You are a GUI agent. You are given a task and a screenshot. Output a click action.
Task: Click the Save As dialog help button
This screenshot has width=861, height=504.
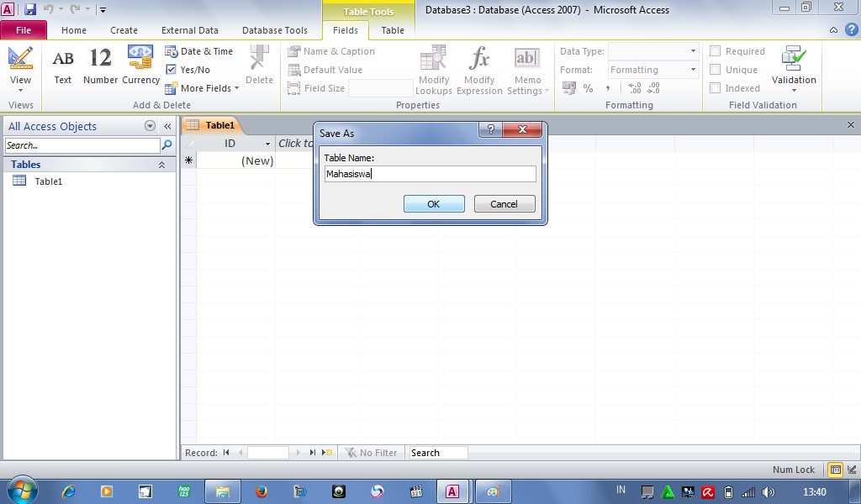pos(491,129)
